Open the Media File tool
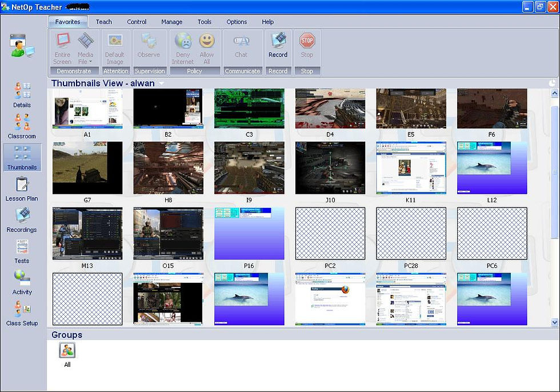 [85, 48]
